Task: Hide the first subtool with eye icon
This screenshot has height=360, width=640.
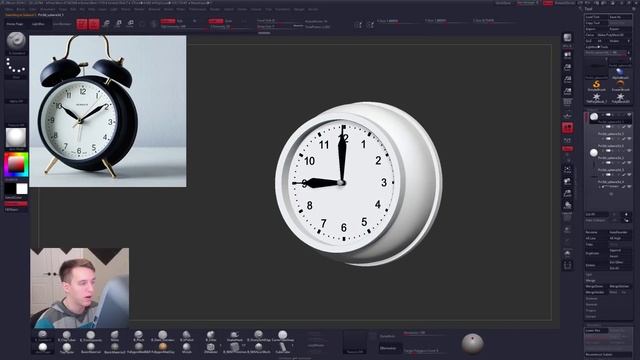Action: (x=629, y=115)
